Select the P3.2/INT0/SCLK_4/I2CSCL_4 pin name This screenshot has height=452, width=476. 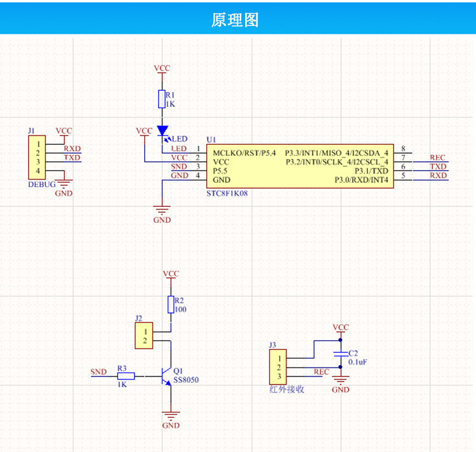coord(337,162)
